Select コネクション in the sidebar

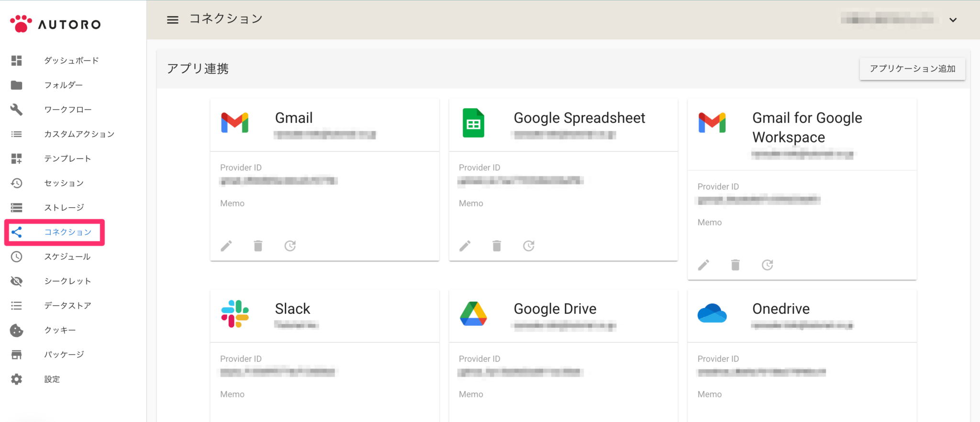click(67, 232)
